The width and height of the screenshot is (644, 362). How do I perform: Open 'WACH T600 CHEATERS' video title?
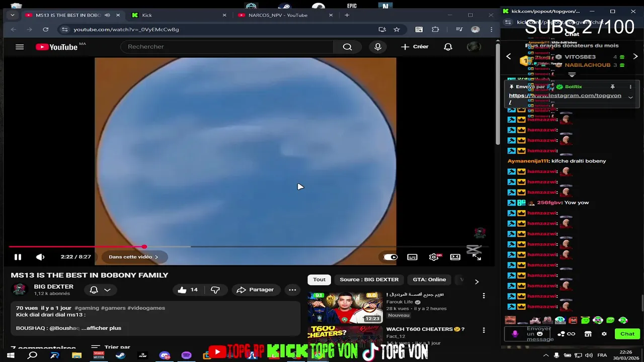tap(425, 329)
